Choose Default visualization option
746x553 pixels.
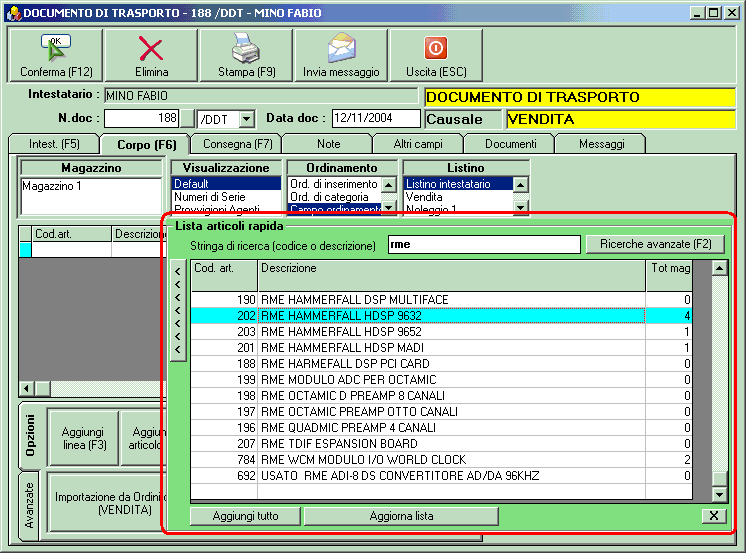point(226,184)
